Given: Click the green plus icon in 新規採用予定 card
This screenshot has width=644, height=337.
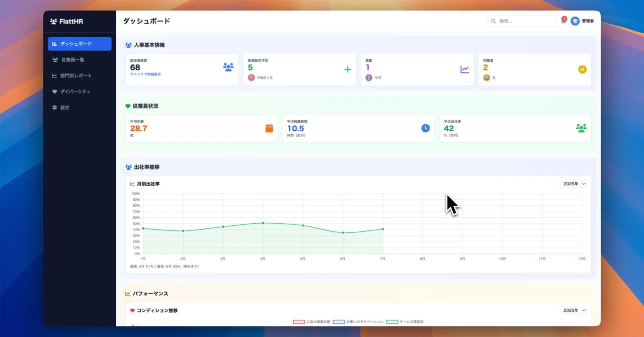Looking at the screenshot, I should [x=347, y=69].
